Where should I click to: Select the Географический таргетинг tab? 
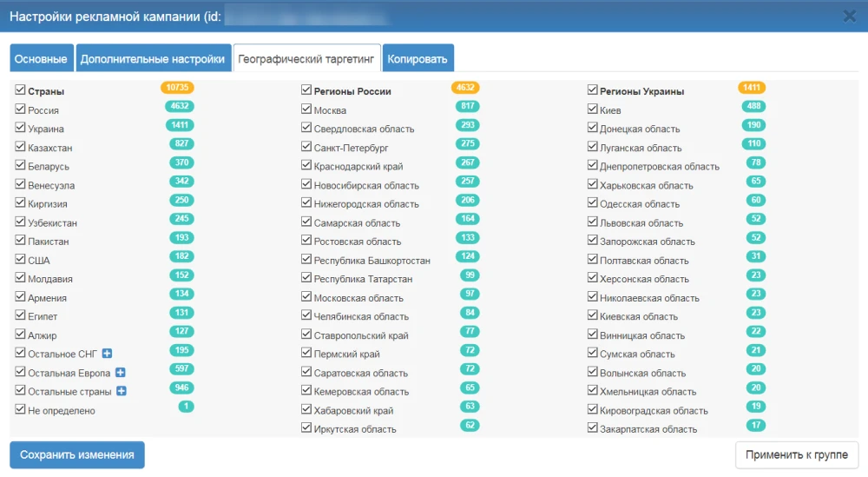coord(306,59)
